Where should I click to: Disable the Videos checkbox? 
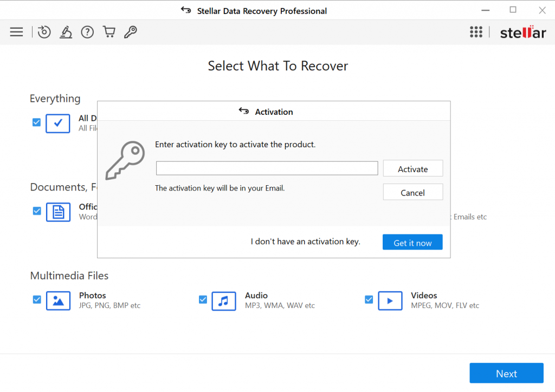tap(369, 299)
